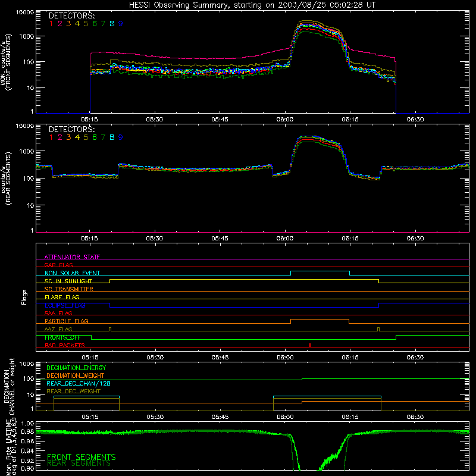476x476 pixels.
Task: Click the ATTENUATOR_STATE flag label
Action: point(72,257)
